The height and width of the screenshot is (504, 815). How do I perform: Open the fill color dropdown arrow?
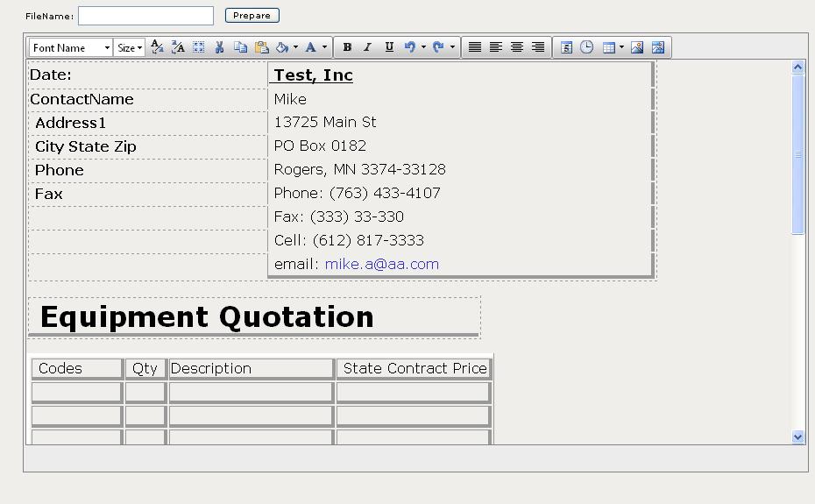(295, 47)
